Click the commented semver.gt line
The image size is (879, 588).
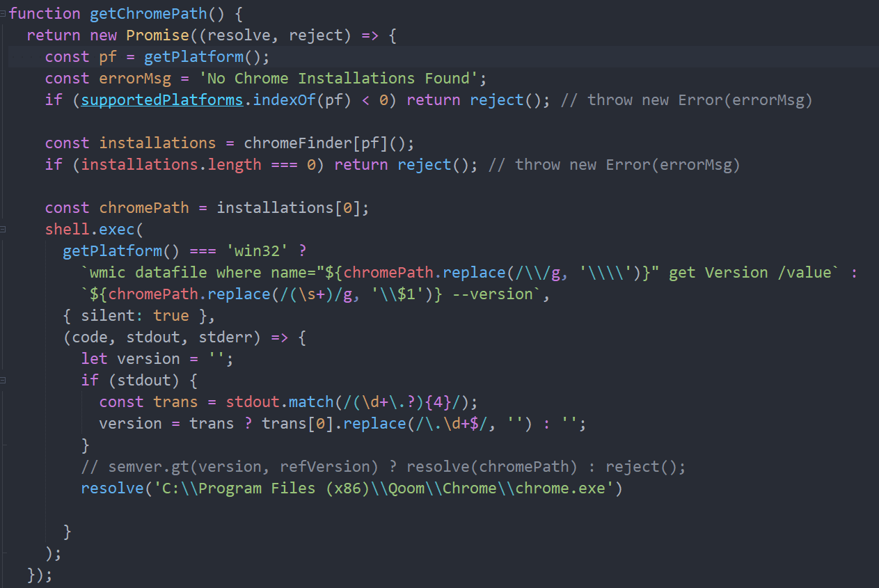click(383, 466)
